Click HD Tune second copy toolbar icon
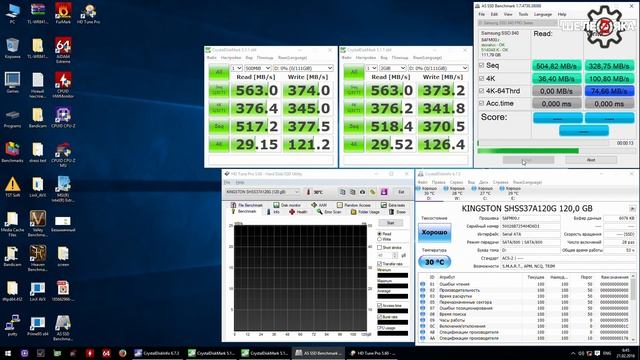Screen dimensions: 640x360 tap(352, 192)
